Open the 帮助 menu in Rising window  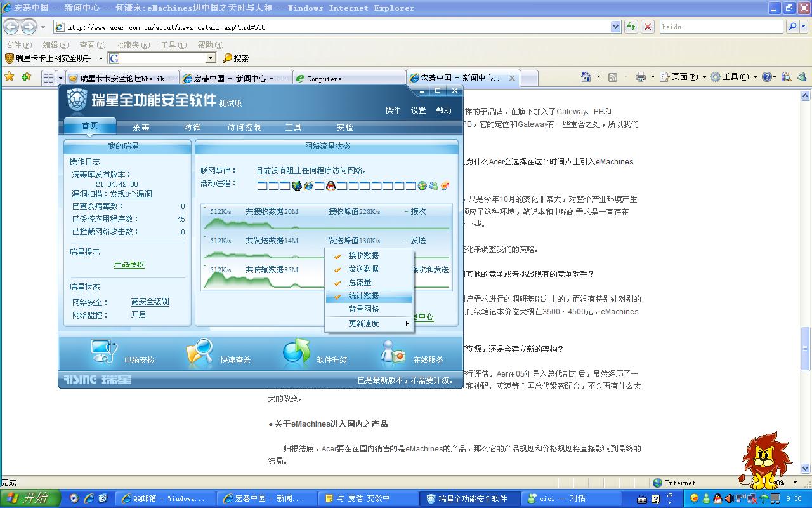pos(443,110)
